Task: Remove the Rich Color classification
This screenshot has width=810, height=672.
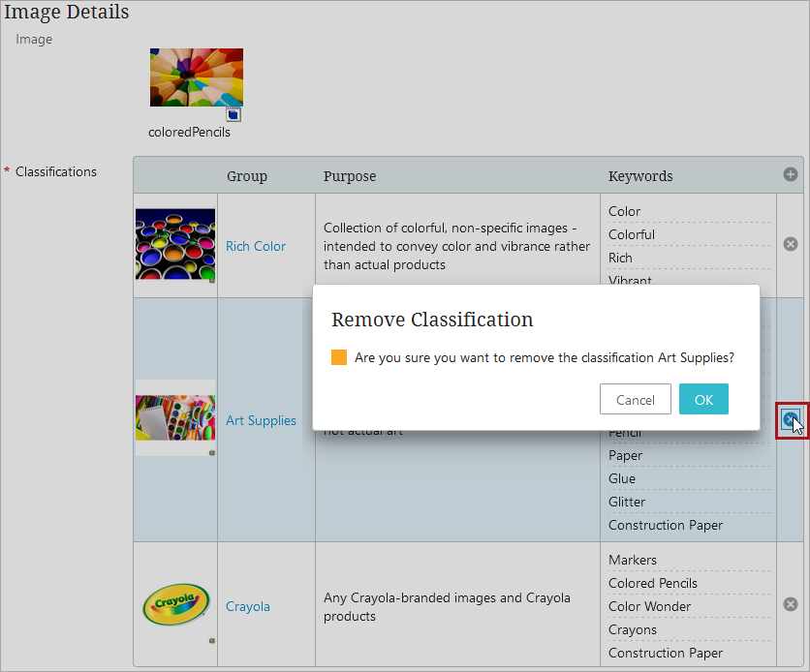Action: [x=791, y=244]
